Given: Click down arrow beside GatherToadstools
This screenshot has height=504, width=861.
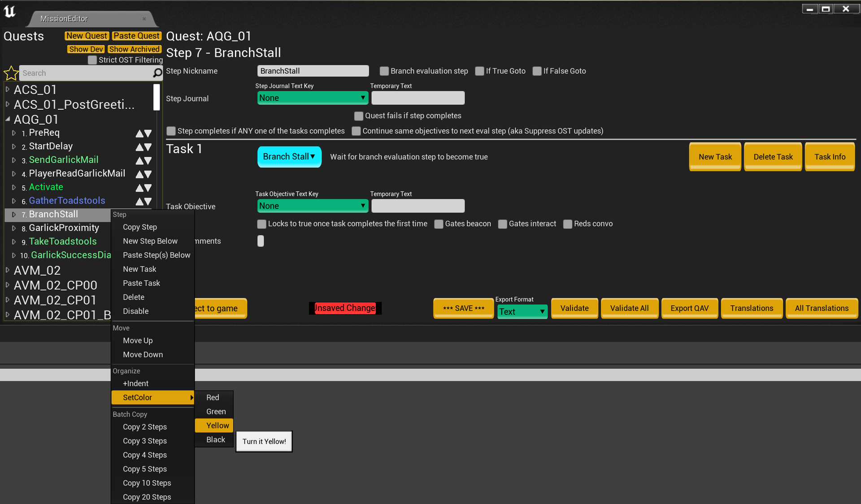Looking at the screenshot, I should (148, 201).
